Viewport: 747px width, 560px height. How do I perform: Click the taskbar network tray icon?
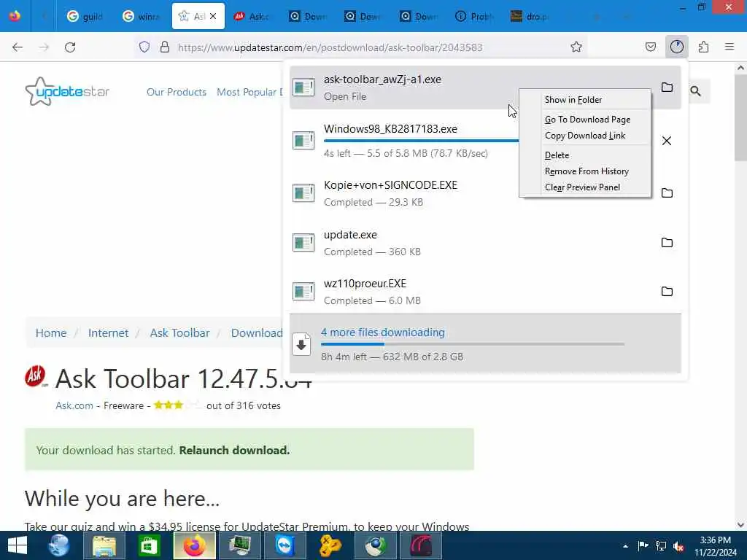[661, 546]
